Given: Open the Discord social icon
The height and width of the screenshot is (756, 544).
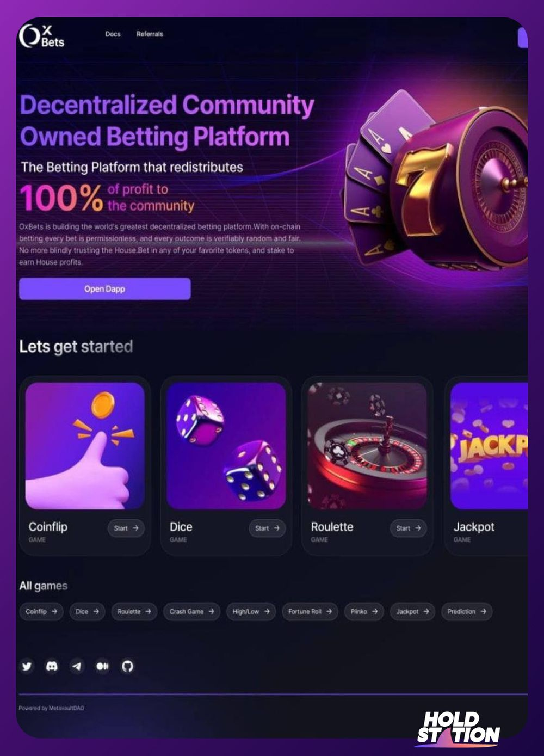Looking at the screenshot, I should (x=52, y=666).
